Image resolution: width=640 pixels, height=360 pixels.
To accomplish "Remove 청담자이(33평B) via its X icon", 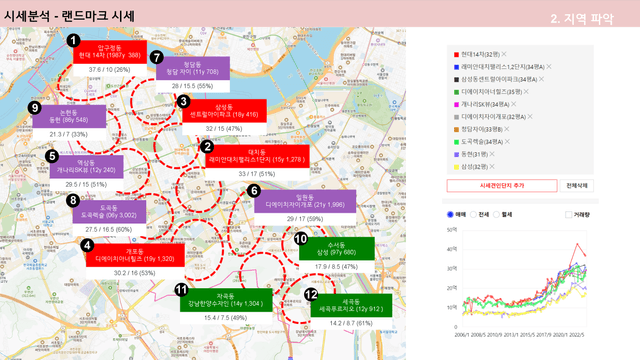I will tap(507, 129).
